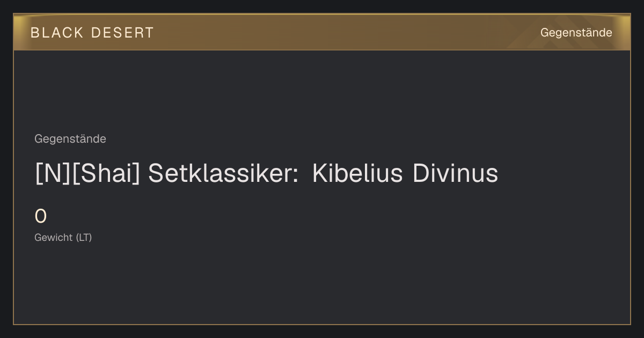Image resolution: width=644 pixels, height=338 pixels.
Task: Select the word Kibelius in the heading
Action: tap(357, 174)
